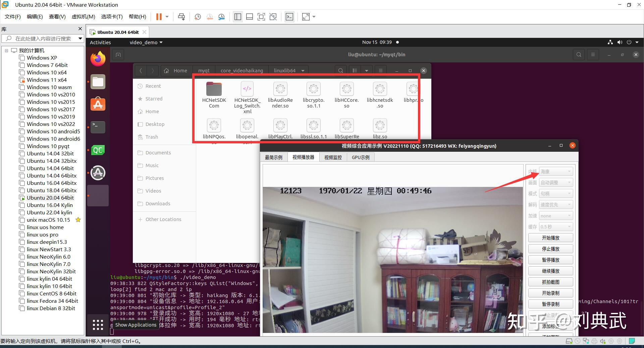The image size is (644, 348).
Task: Open Firefox from the Ubuntu dock
Action: (x=98, y=59)
